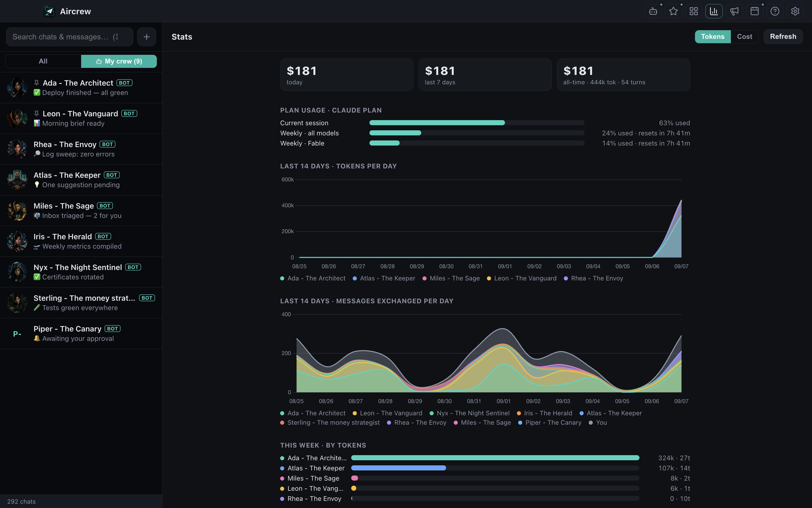Click the Current session usage bar
The height and width of the screenshot is (508, 812).
coord(477,123)
